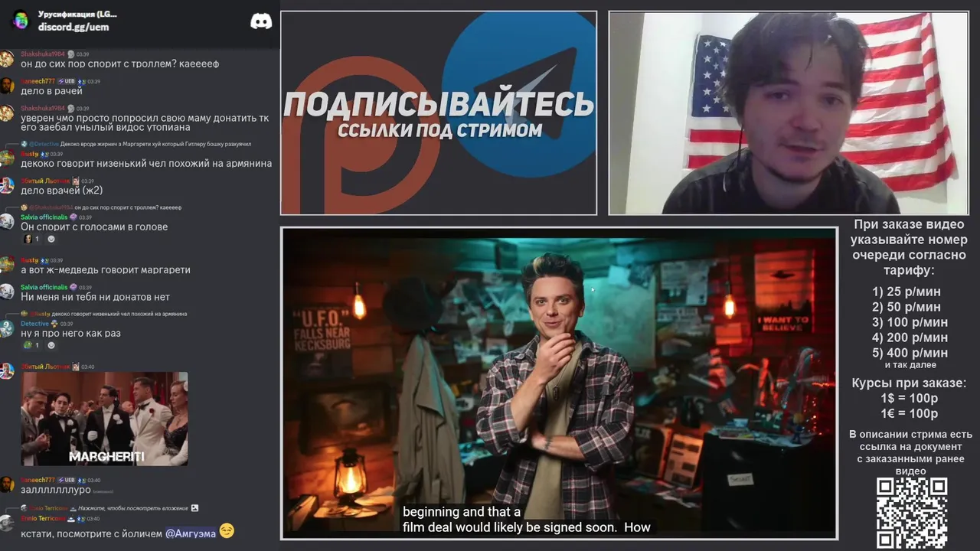Viewport: 980px width, 551px height.
Task: Open Збитый Льотчик username above 'дело врачей'
Action: coord(45,181)
